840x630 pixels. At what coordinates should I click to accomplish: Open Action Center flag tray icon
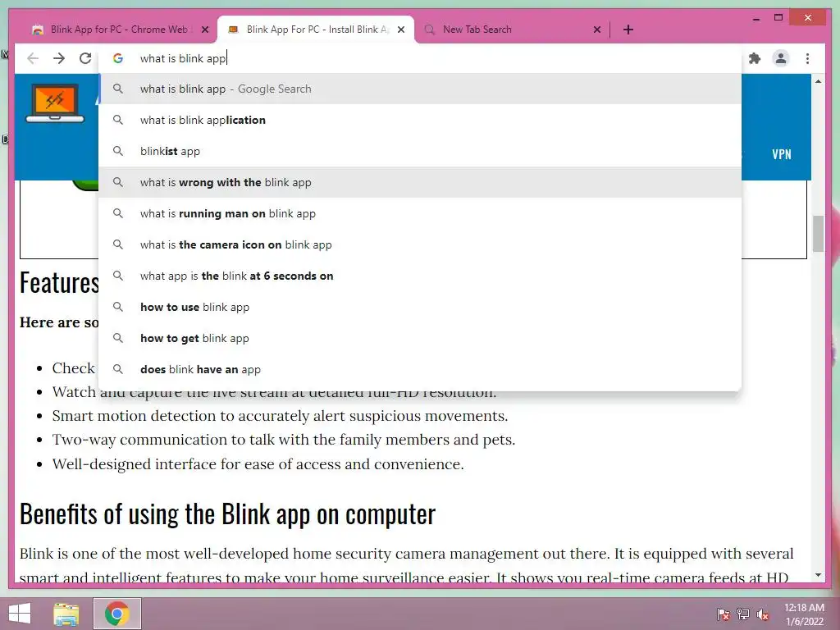723,614
